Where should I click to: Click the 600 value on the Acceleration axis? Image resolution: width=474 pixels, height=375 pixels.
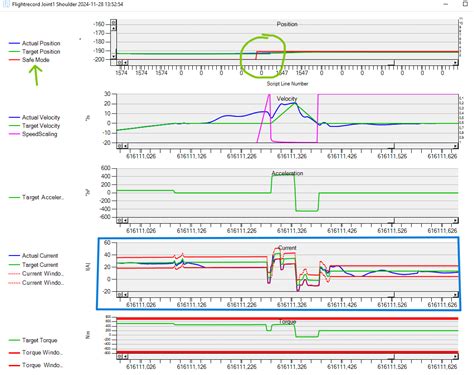coord(106,168)
